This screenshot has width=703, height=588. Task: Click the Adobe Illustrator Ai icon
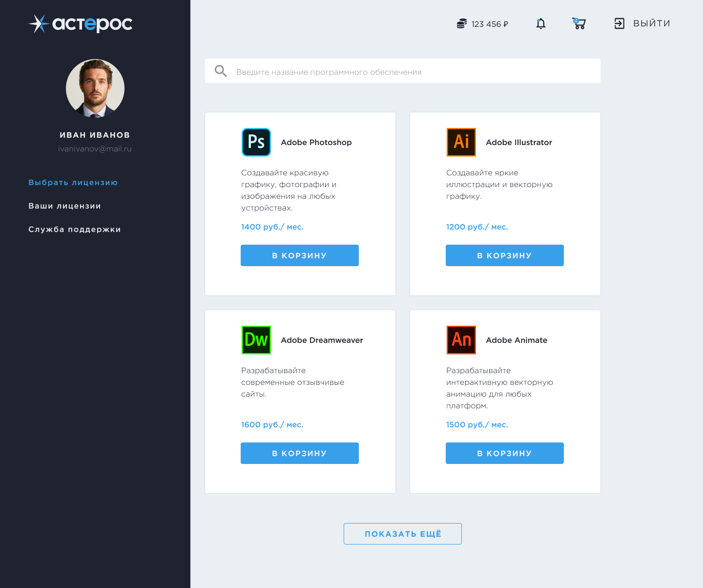point(461,142)
